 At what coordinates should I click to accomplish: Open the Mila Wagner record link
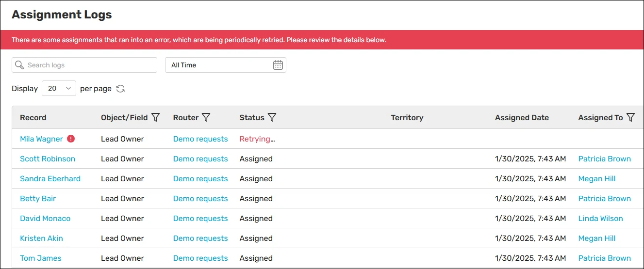41,139
